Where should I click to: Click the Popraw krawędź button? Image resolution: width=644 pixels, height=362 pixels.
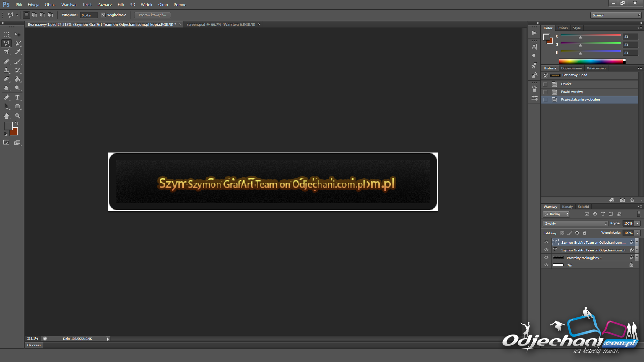pyautogui.click(x=152, y=15)
